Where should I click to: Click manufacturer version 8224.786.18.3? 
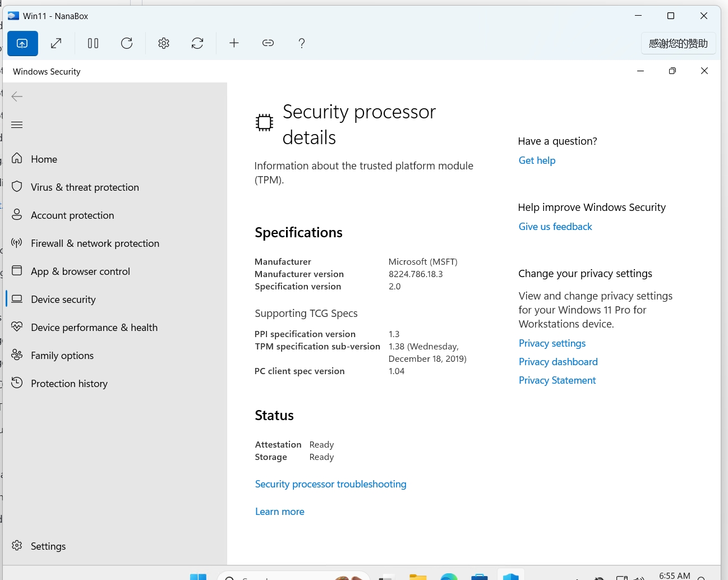[416, 274]
